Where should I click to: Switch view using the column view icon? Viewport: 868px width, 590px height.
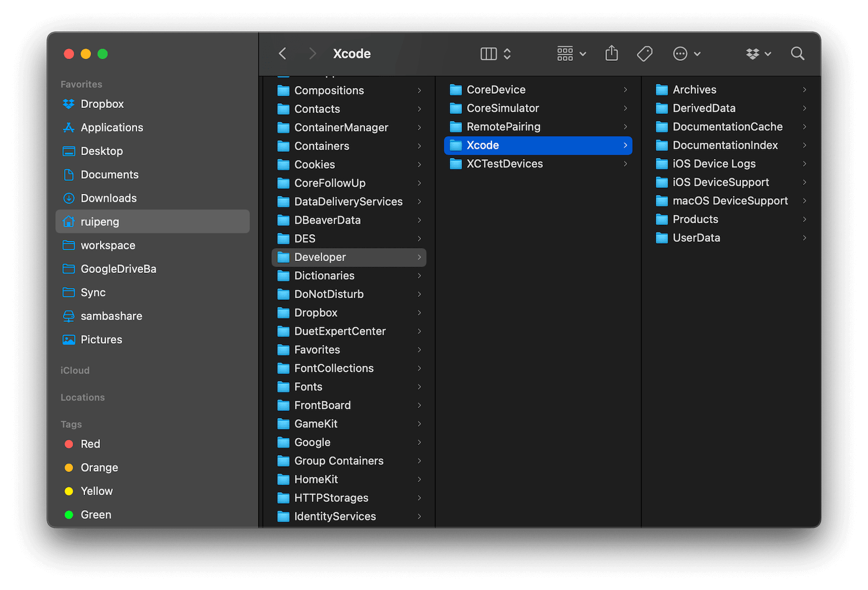pos(488,53)
